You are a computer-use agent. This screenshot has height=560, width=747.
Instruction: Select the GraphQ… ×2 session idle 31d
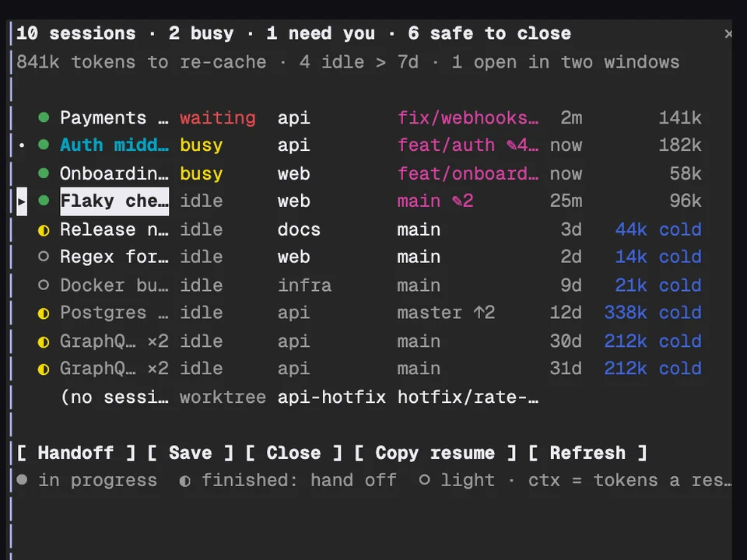pyautogui.click(x=114, y=369)
